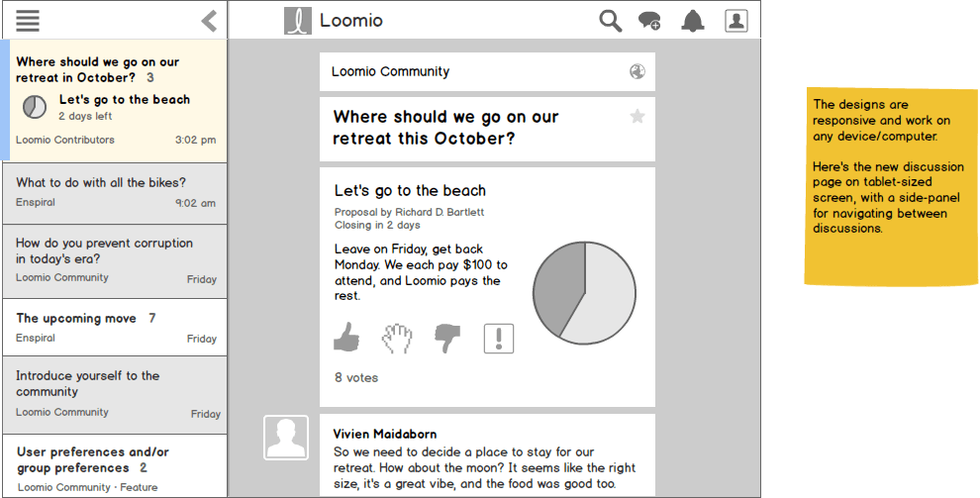Start a new discussion via speech bubble icon
The height and width of the screenshot is (498, 980).
[x=649, y=21]
